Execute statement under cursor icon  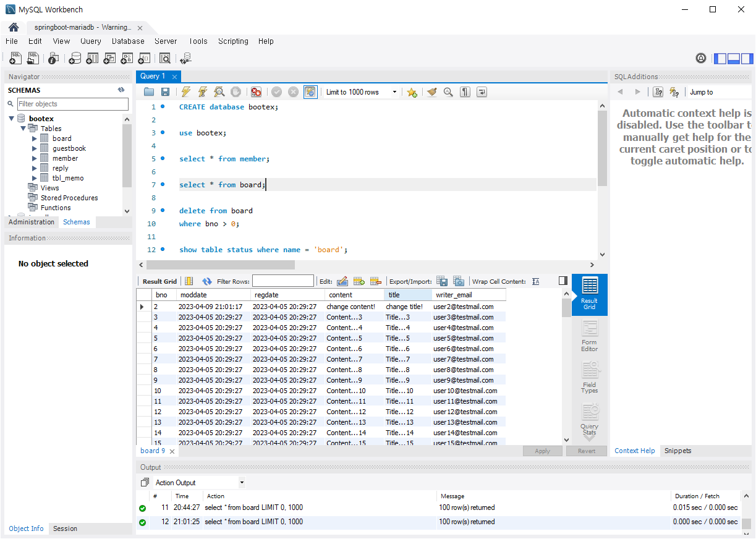click(x=202, y=92)
